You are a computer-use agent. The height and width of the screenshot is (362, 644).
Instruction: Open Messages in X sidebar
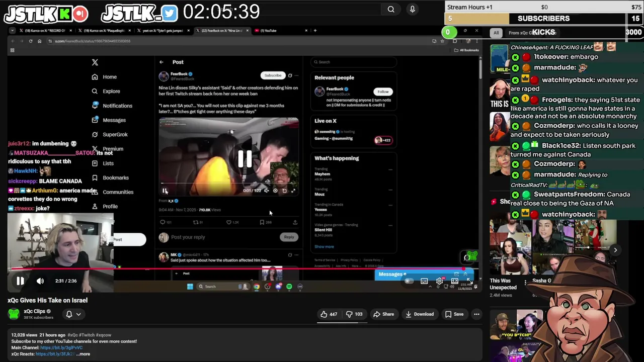tap(109, 120)
